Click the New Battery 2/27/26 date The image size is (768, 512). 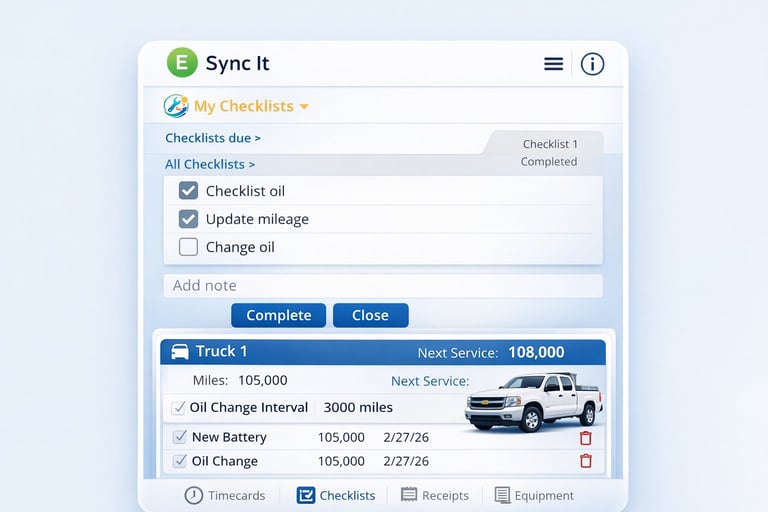pyautogui.click(x=406, y=437)
